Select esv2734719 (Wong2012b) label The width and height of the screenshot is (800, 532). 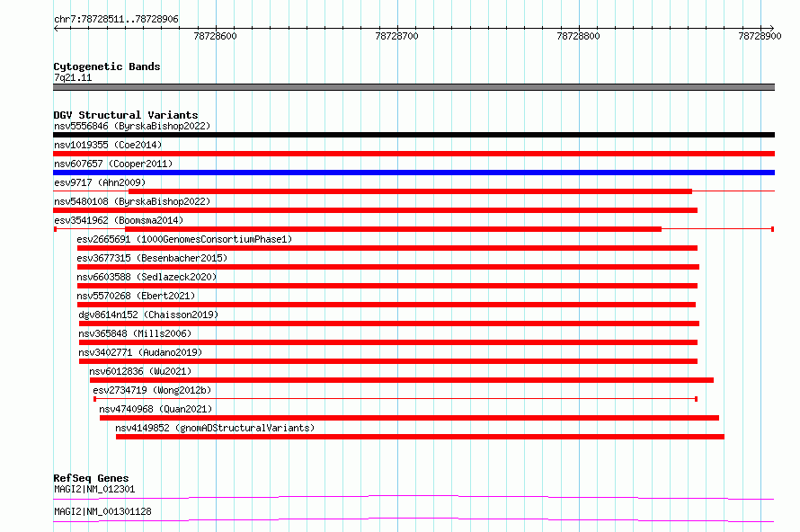point(152,390)
